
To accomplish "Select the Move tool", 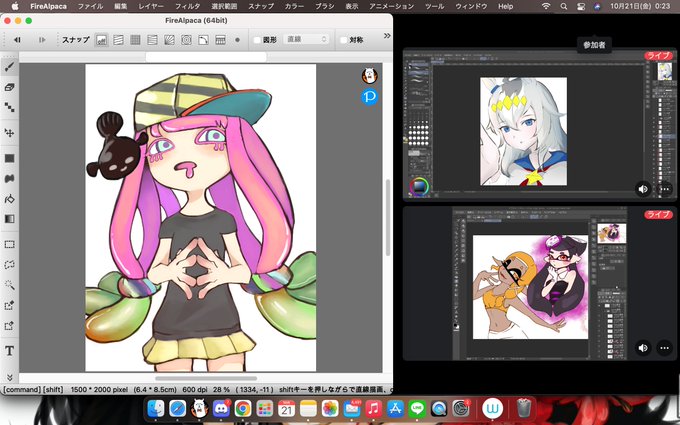I will click(x=10, y=133).
